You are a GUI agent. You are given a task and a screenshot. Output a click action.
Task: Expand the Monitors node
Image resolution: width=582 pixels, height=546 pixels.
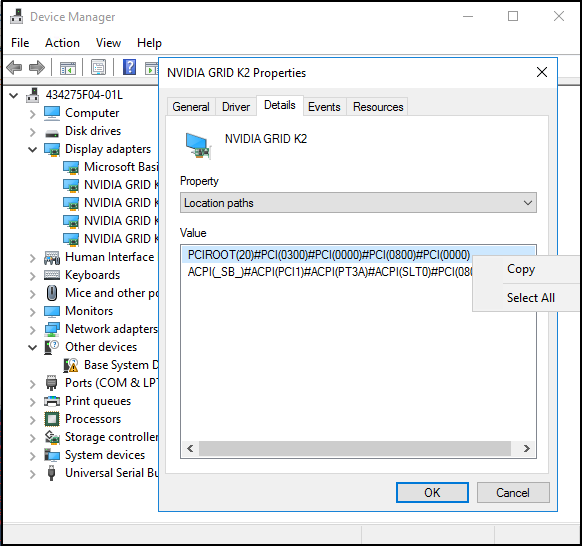pos(33,311)
